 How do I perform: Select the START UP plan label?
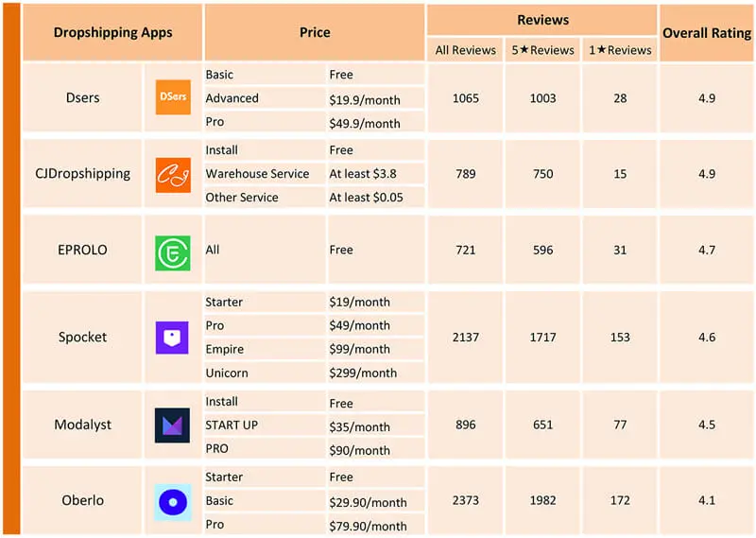pyautogui.click(x=232, y=425)
